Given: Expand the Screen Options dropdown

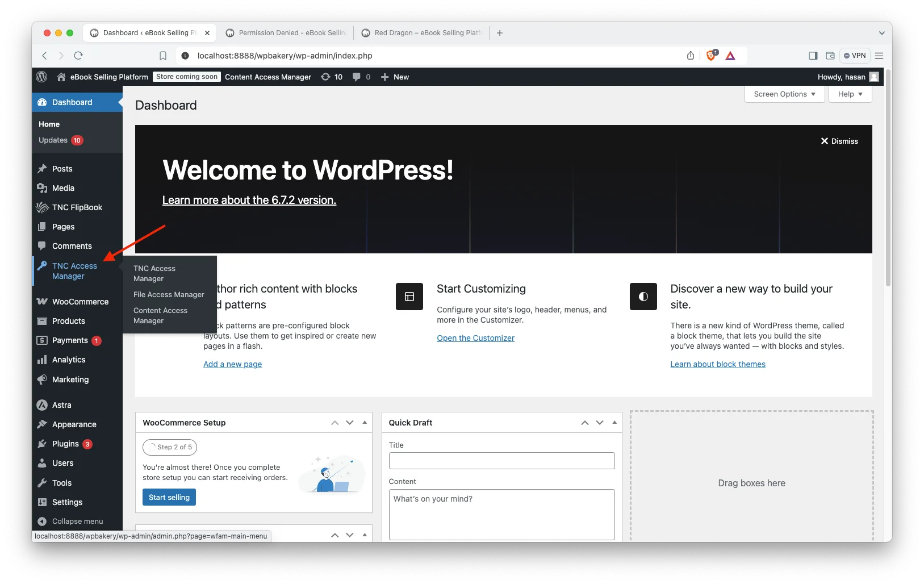Looking at the screenshot, I should [x=784, y=94].
